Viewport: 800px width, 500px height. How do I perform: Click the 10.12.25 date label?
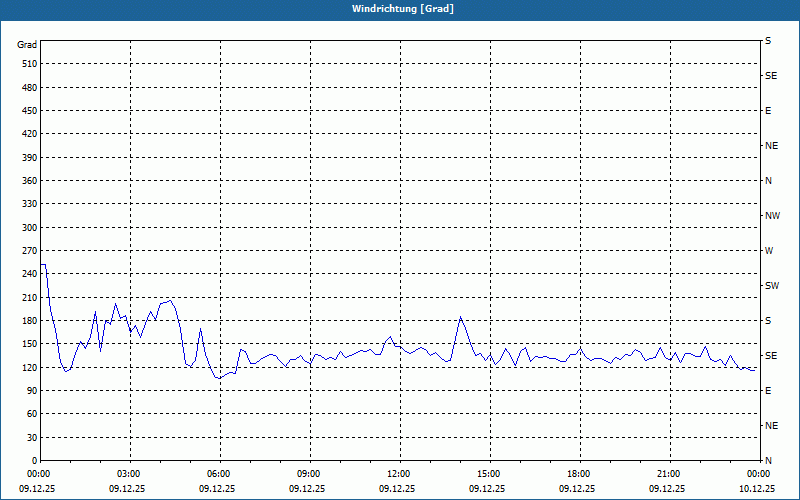(757, 489)
